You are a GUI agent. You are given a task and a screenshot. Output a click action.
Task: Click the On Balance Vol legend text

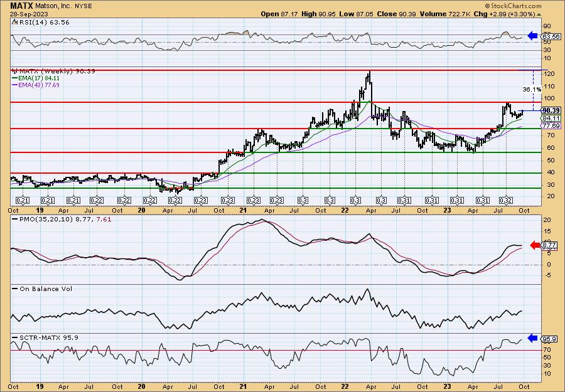click(45, 289)
